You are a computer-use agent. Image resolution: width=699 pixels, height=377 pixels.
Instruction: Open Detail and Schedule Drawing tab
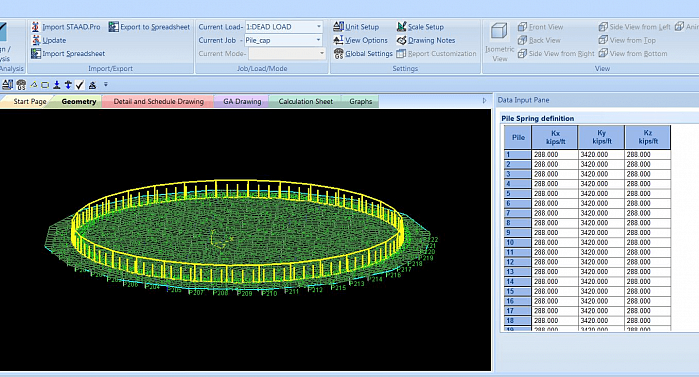pyautogui.click(x=158, y=102)
